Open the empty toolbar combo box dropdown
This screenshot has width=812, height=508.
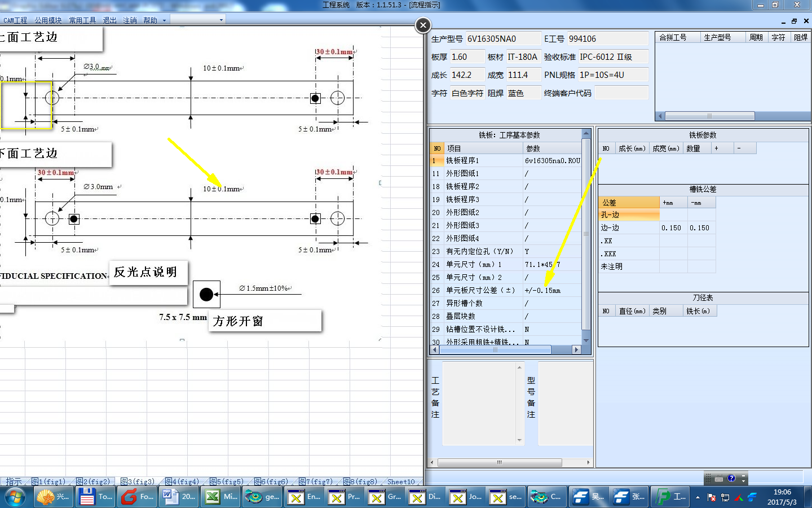pos(221,20)
